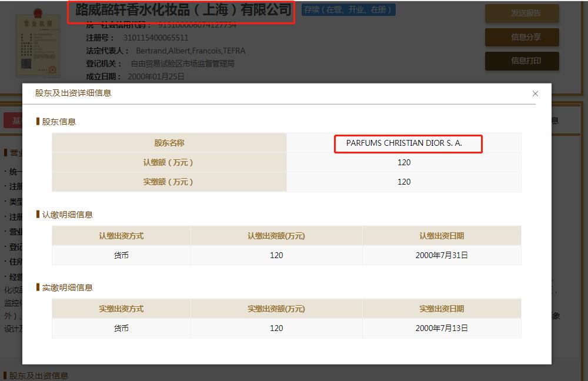The image size is (588, 381).
Task: Click the 存续 status badge
Action: [x=349, y=10]
